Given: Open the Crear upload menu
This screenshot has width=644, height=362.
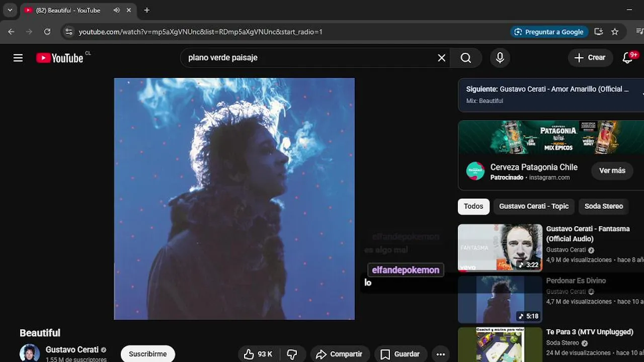Looking at the screenshot, I should 590,58.
